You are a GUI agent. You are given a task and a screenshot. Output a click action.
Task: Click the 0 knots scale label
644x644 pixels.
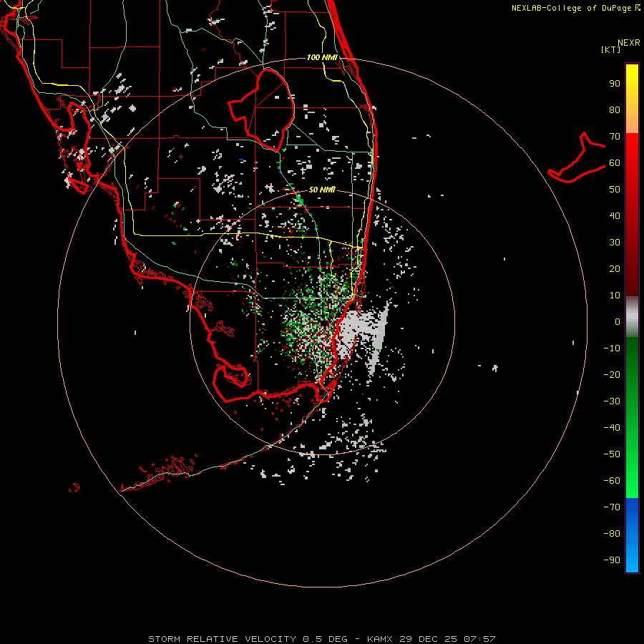618,321
